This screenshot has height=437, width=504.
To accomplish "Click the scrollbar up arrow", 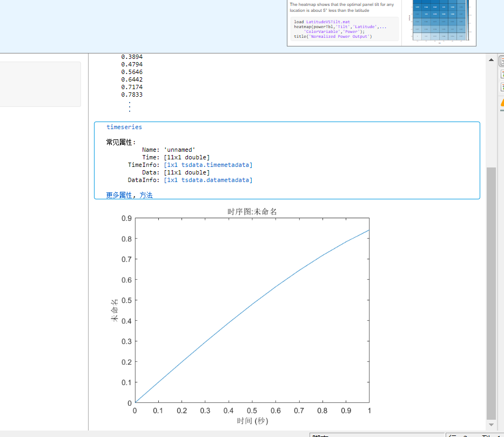I will [491, 60].
